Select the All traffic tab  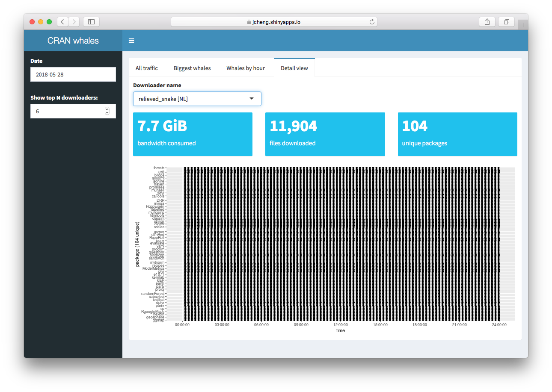(x=146, y=68)
